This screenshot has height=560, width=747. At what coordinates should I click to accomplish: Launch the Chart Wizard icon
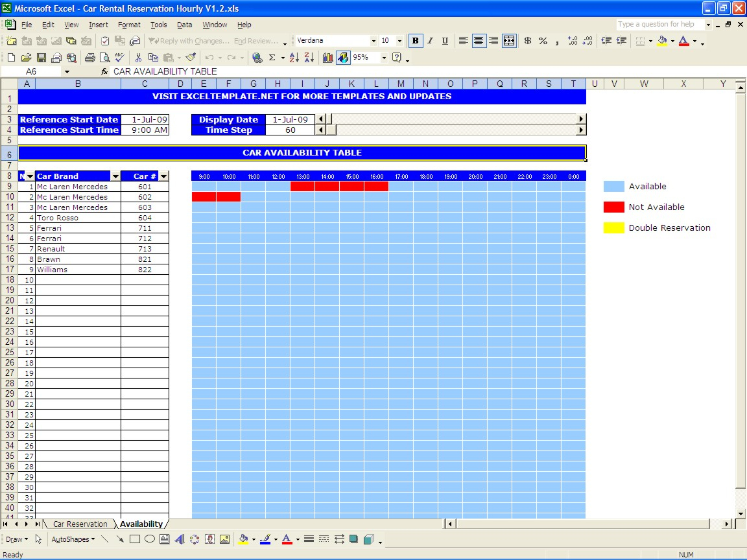coord(328,58)
